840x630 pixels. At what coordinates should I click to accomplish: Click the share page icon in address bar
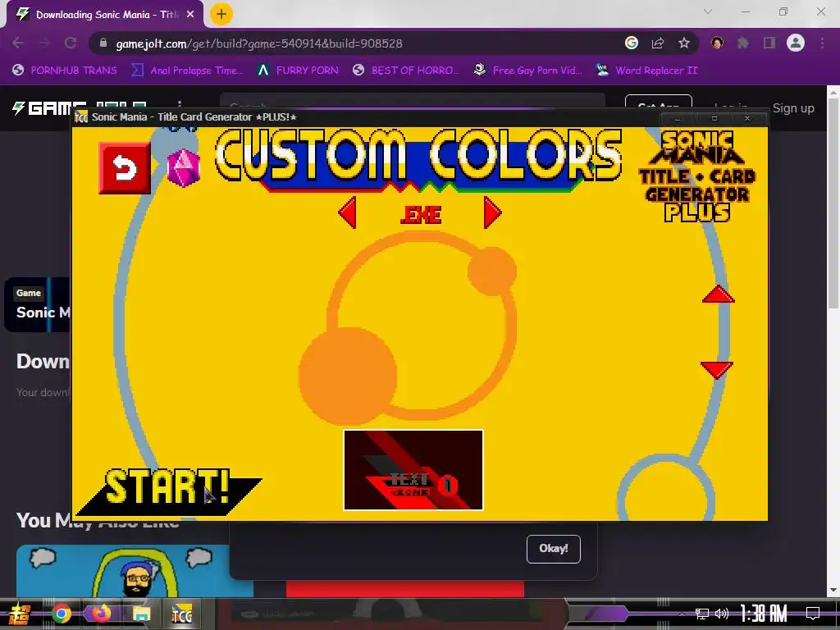tap(658, 43)
